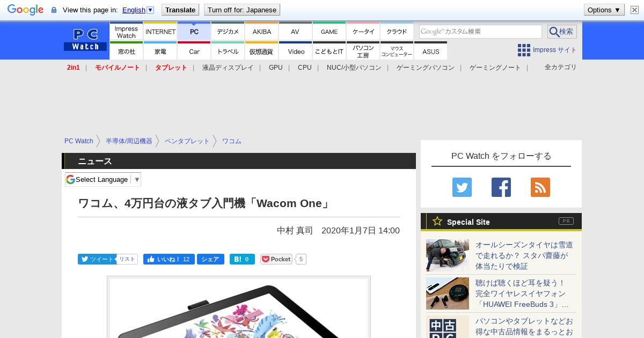Image resolution: width=644 pixels, height=338 pixels.
Task: Open the モバイルノート category
Action: (x=118, y=68)
